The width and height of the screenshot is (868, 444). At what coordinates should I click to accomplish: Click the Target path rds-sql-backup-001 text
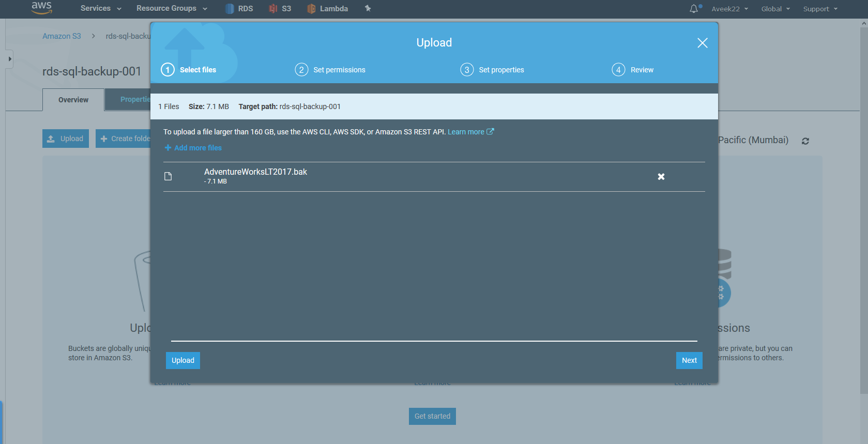pyautogui.click(x=310, y=106)
